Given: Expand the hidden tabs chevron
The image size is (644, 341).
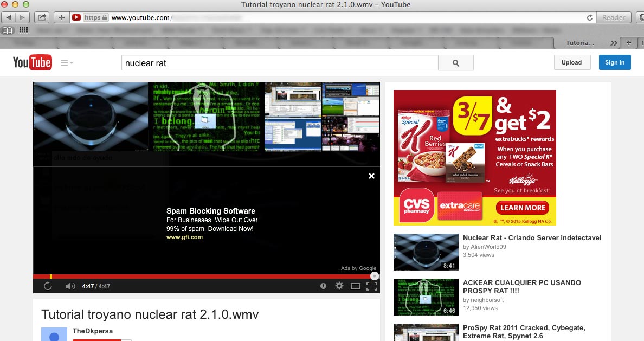Looking at the screenshot, I should (614, 43).
